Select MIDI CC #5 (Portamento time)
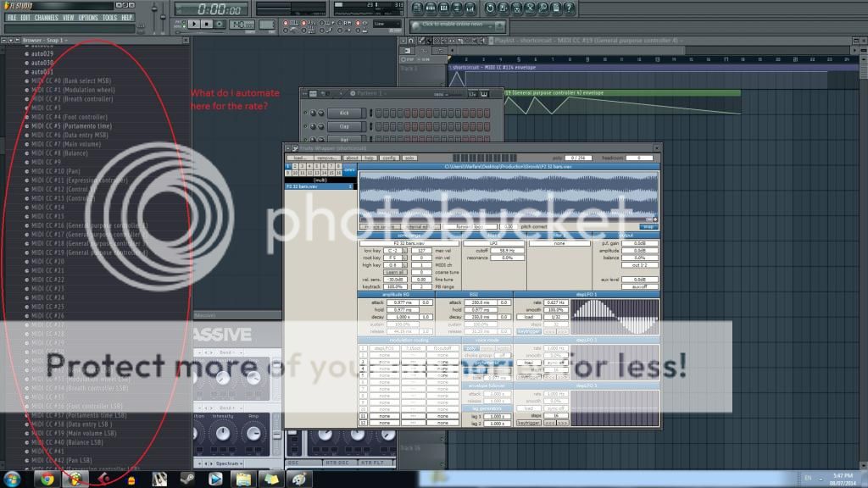 pyautogui.click(x=71, y=126)
